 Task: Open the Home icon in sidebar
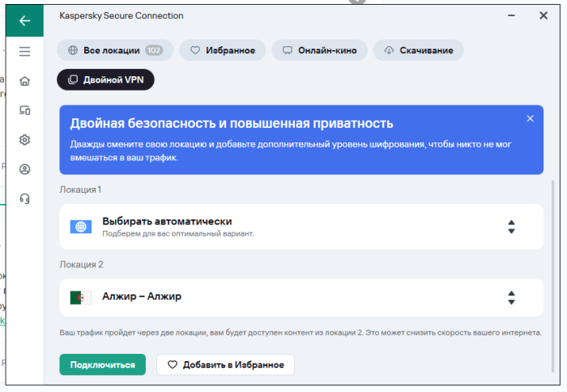point(24,81)
